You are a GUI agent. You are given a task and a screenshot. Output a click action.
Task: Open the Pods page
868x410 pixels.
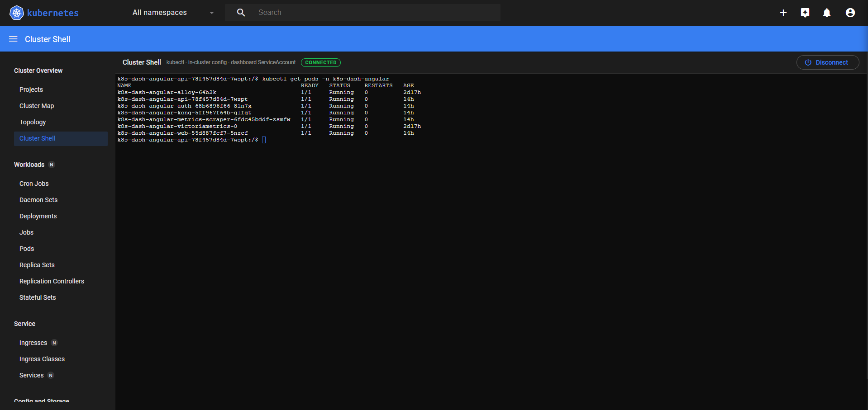tap(27, 249)
